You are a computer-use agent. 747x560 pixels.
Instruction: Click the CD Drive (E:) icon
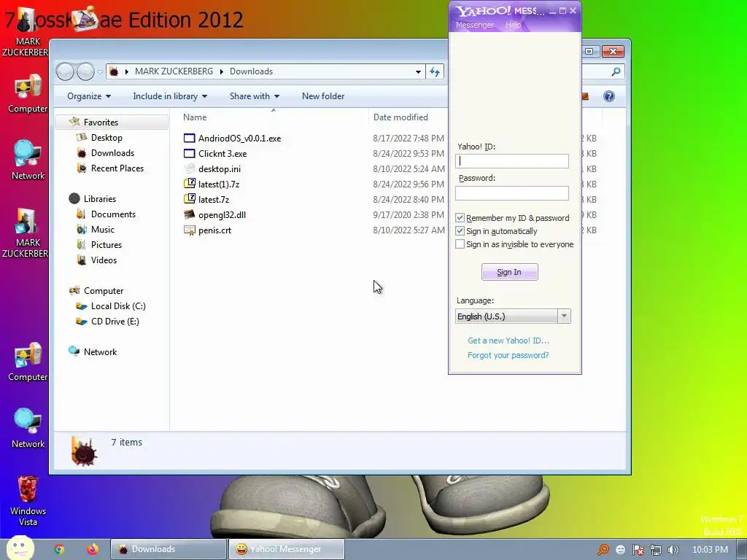[82, 322]
